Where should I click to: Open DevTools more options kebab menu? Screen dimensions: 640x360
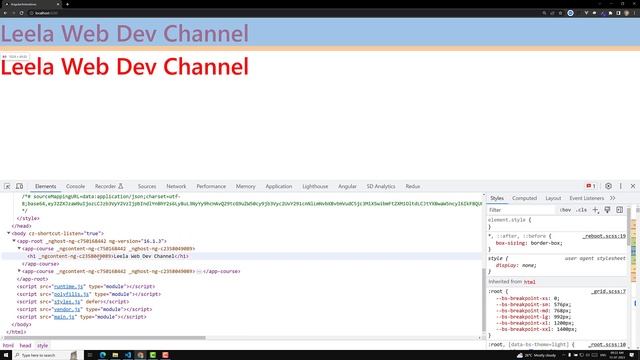[x=621, y=186]
